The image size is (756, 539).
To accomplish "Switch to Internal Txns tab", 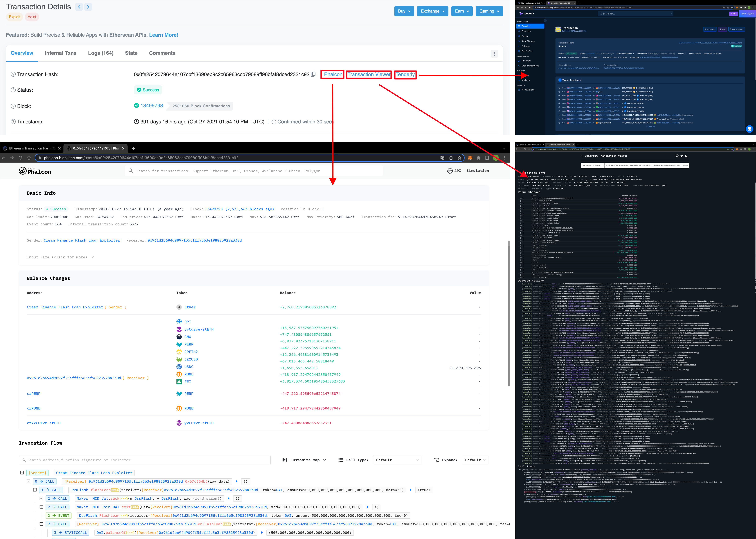I will pos(61,53).
